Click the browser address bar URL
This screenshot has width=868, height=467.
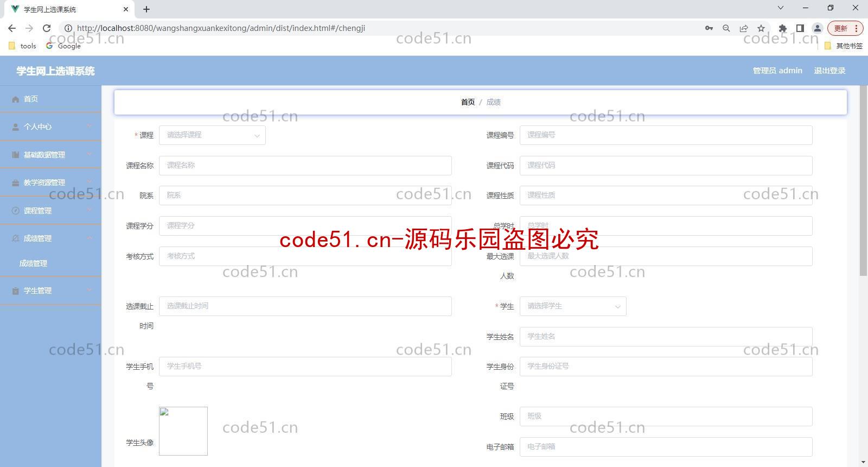[x=221, y=28]
